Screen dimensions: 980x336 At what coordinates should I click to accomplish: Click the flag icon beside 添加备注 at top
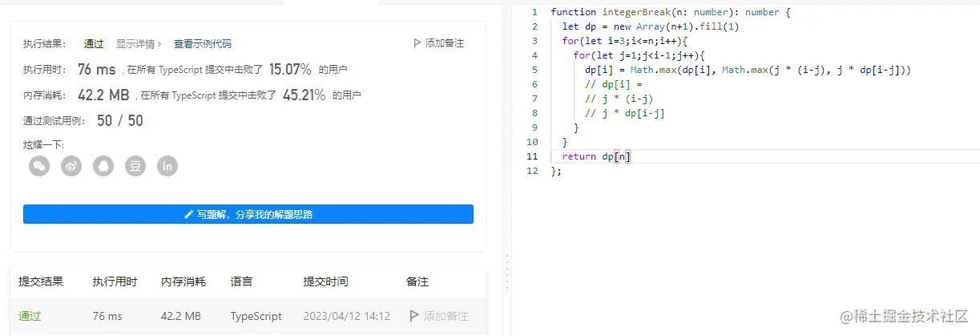point(417,43)
